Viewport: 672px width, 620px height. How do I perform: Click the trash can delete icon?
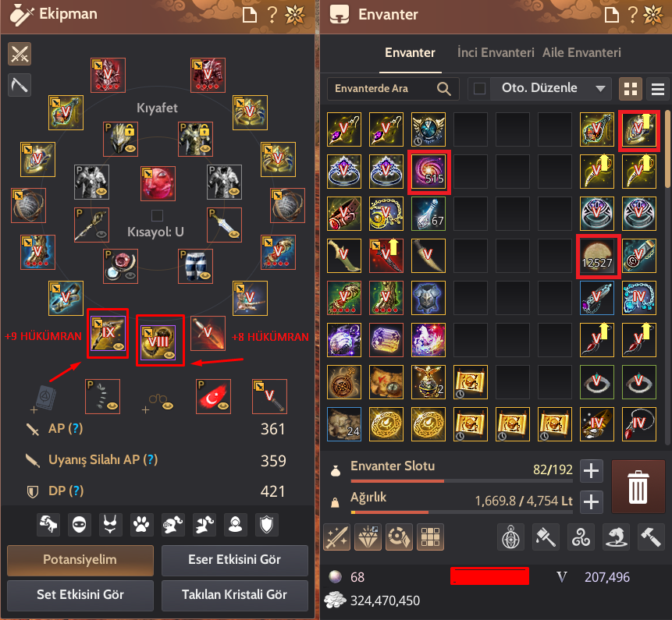pos(638,487)
